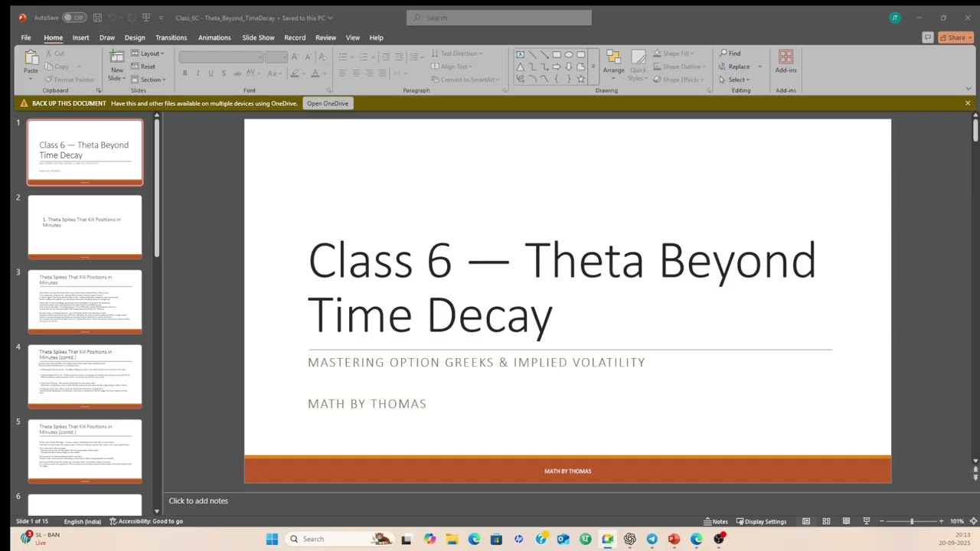The image size is (980, 551).
Task: Open the Layout dropdown
Action: coord(148,54)
